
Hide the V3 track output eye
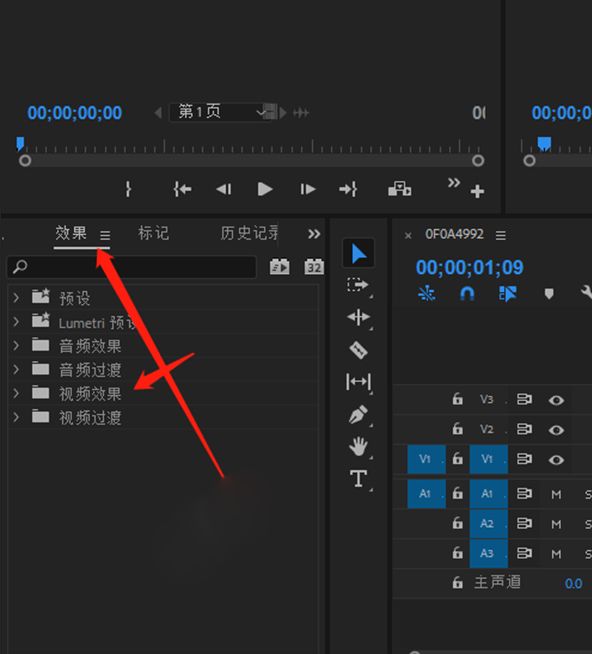pos(556,400)
